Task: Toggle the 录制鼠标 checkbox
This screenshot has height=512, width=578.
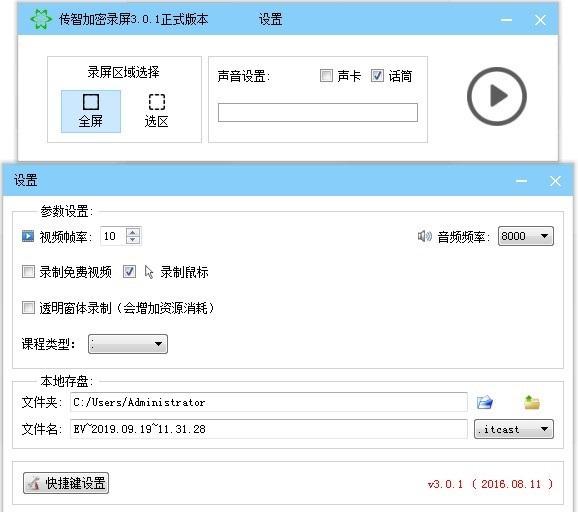Action: tap(129, 272)
